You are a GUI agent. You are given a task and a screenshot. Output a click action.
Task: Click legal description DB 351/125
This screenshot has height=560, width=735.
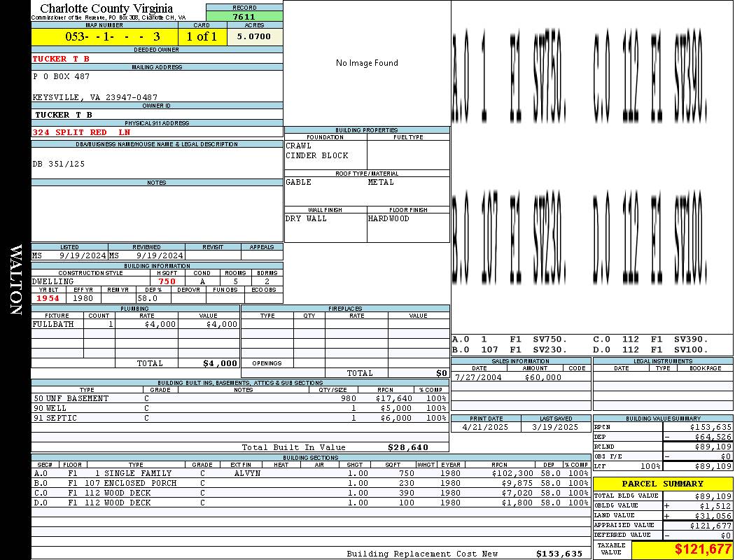pos(59,164)
